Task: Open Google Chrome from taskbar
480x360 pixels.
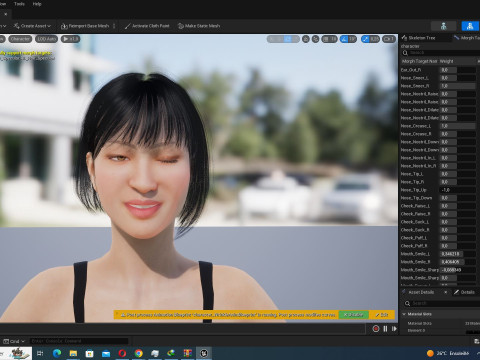Action: coord(139,353)
